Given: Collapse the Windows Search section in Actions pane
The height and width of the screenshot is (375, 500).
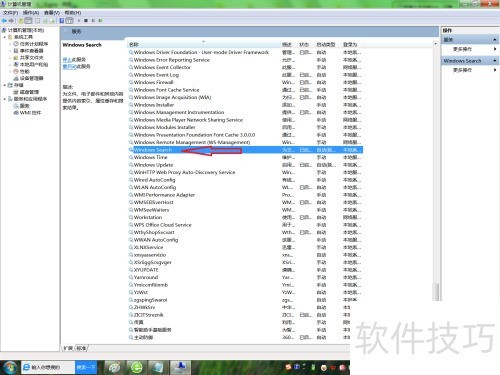Looking at the screenshot, I should pos(495,61).
